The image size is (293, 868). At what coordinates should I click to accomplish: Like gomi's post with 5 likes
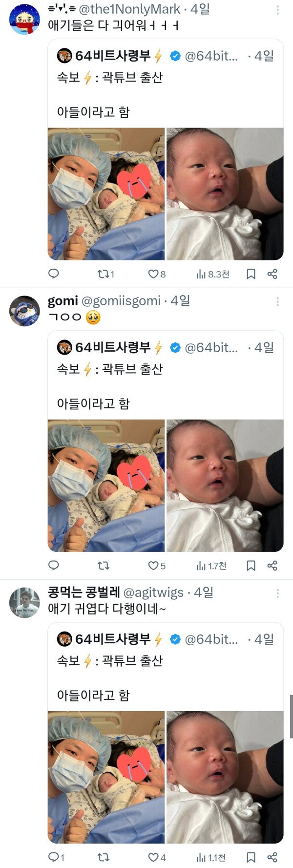[154, 566]
